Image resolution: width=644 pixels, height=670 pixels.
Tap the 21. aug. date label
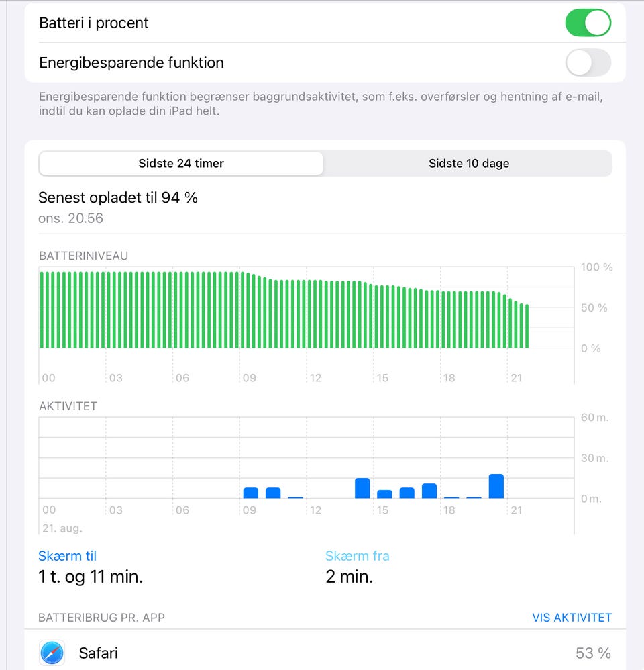[x=62, y=528]
